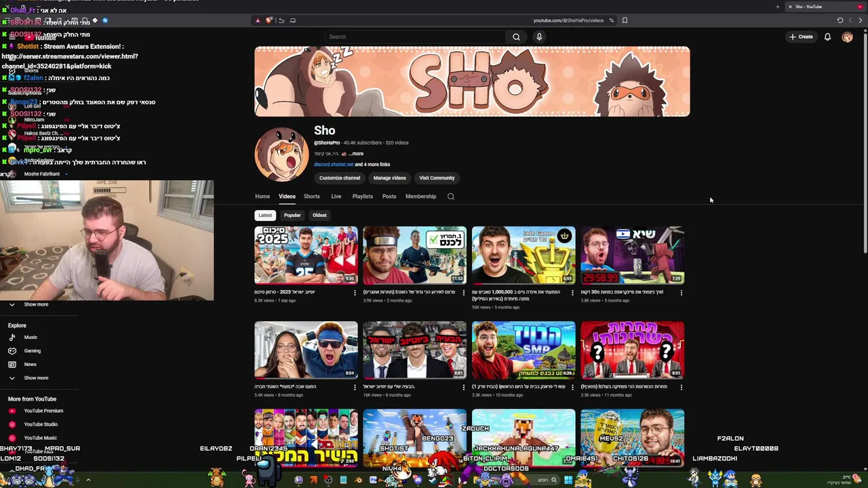Viewport: 868px width, 488px height.
Task: Click the Customize channel button
Action: 340,178
